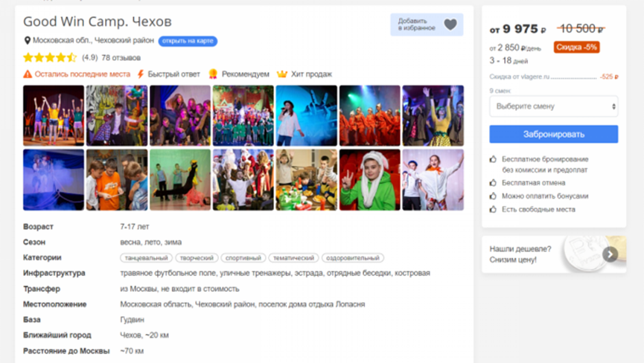This screenshot has height=363, width=644.
Task: Open photo with Santa costumes crowd
Action: 243,180
